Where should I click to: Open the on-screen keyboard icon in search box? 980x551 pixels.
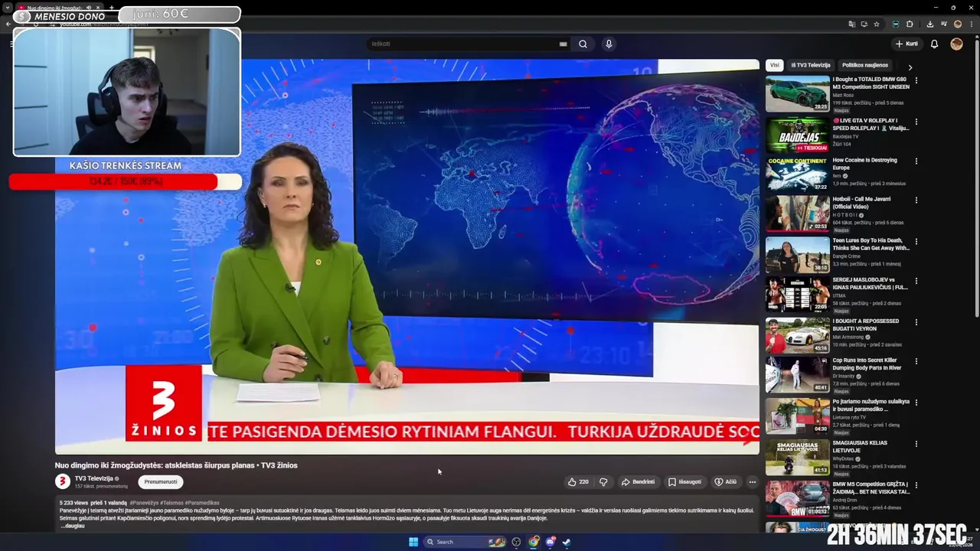(x=563, y=44)
